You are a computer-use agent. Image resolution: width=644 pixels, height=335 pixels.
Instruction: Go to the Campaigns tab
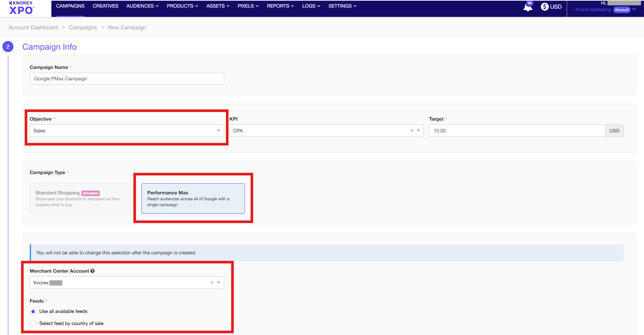click(70, 6)
